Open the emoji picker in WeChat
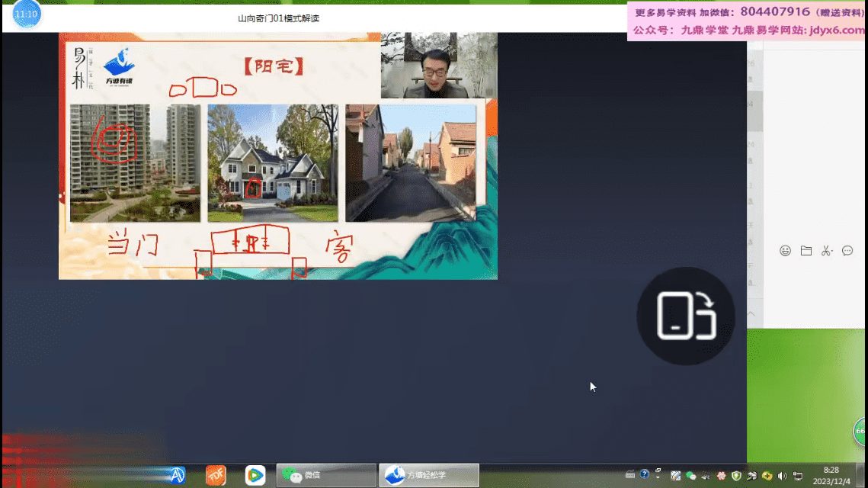 point(785,251)
